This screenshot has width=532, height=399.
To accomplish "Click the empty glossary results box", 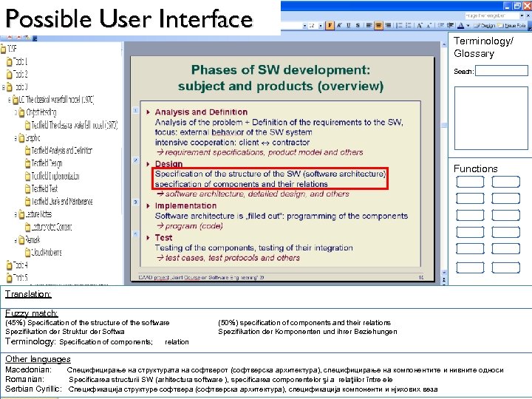I will tap(491, 118).
